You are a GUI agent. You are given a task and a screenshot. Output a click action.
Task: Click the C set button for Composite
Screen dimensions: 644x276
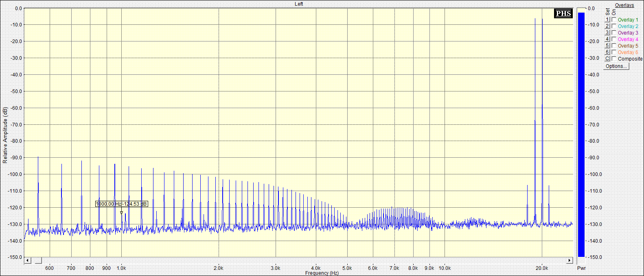607,59
